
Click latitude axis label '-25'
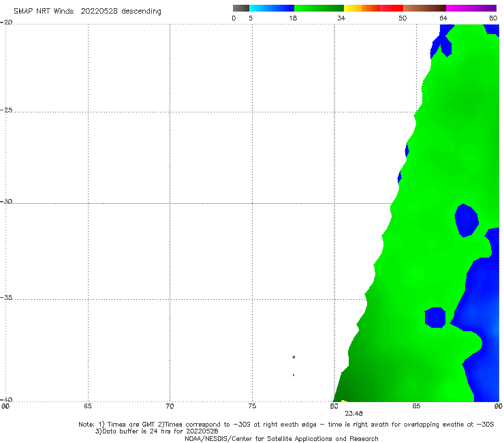tap(6, 110)
